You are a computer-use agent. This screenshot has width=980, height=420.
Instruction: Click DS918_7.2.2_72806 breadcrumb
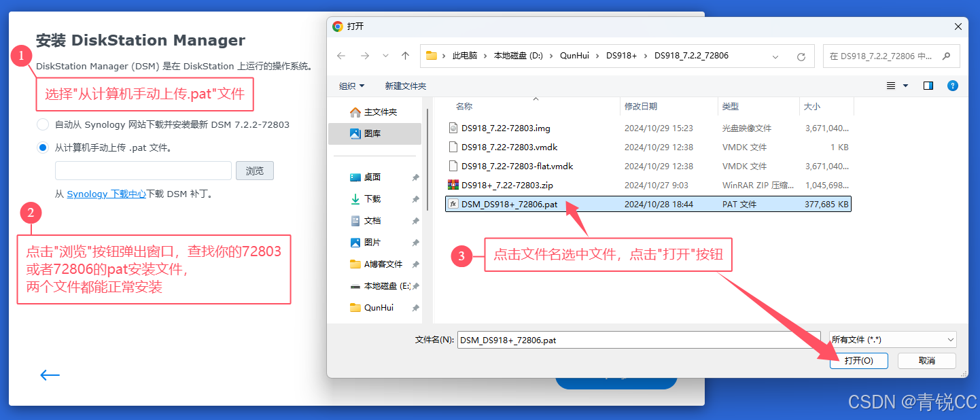(691, 56)
